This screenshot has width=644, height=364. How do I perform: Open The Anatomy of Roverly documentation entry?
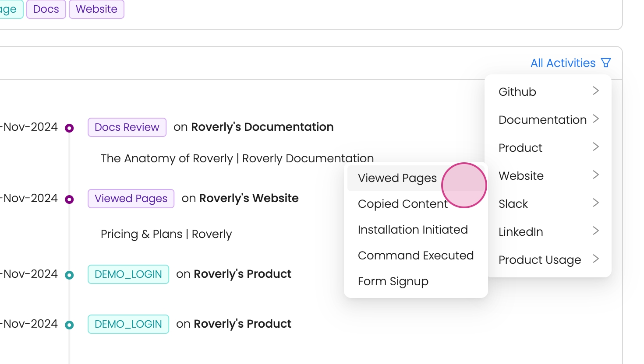237,158
